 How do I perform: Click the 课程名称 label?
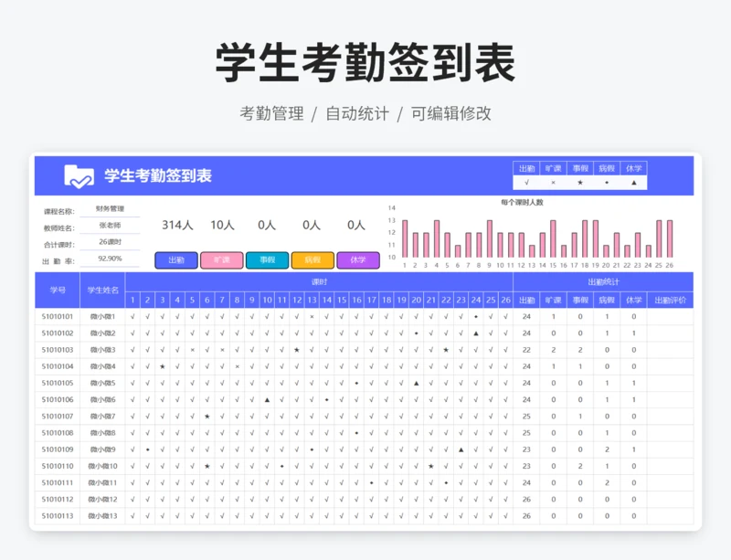click(x=59, y=212)
